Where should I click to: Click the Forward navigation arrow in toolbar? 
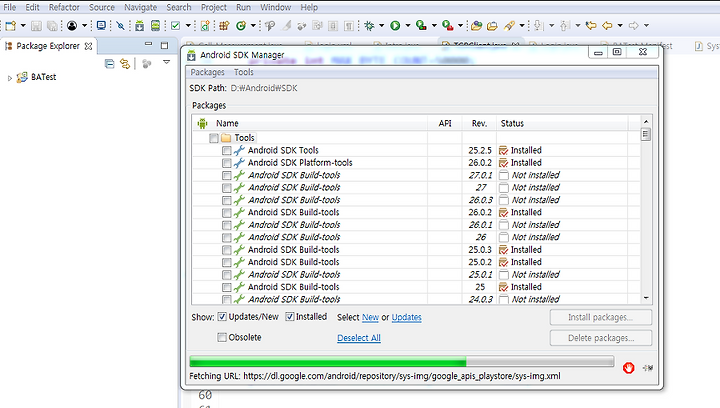634,26
